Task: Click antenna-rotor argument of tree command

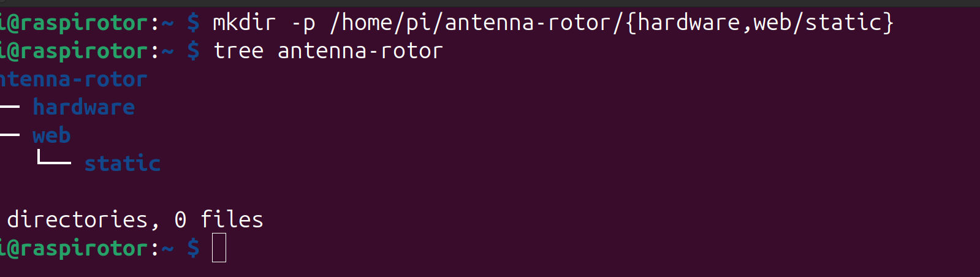Action: pos(360,51)
